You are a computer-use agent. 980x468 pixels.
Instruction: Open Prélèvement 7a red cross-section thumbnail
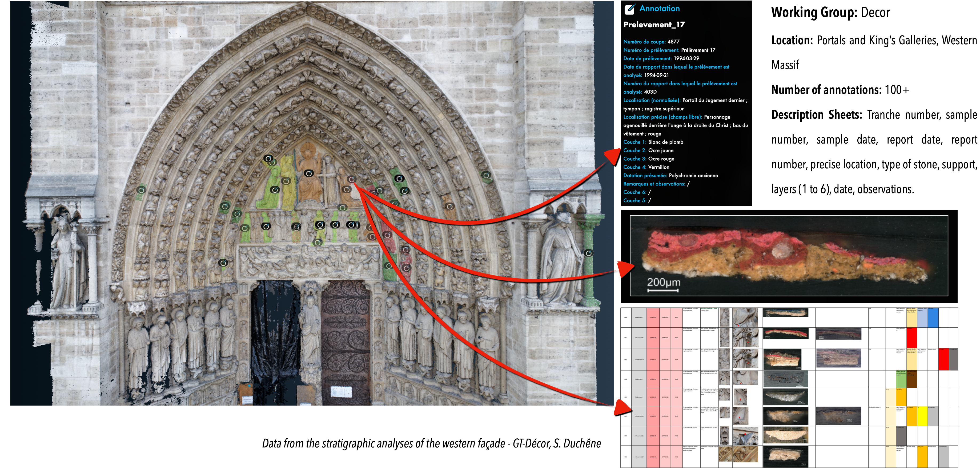pyautogui.click(x=786, y=334)
